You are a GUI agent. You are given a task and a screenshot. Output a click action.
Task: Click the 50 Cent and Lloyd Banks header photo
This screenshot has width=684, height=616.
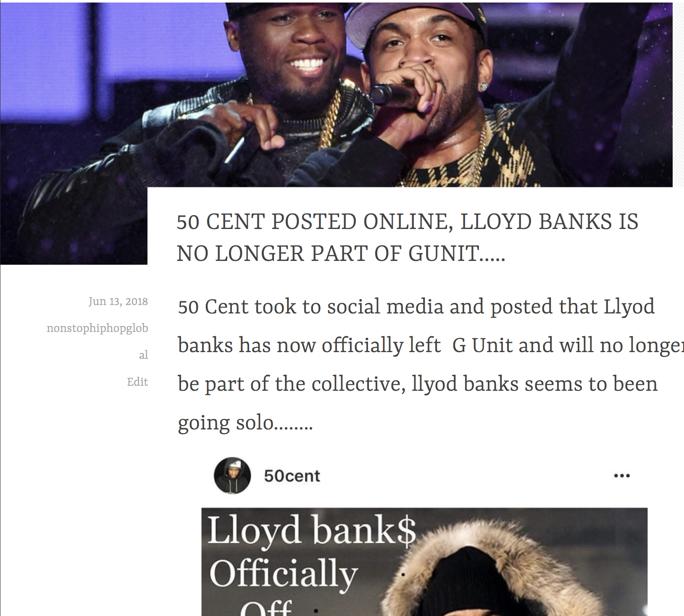(x=336, y=95)
